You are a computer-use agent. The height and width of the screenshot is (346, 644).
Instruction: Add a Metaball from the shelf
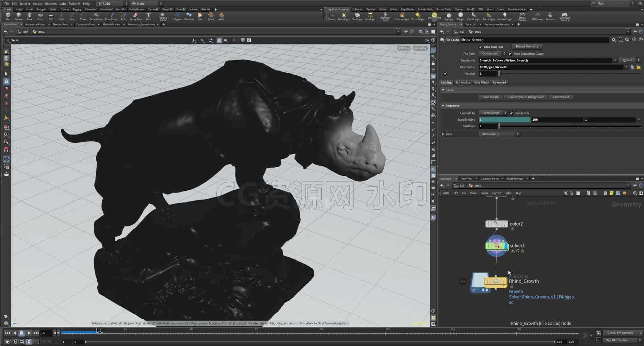coord(189,16)
